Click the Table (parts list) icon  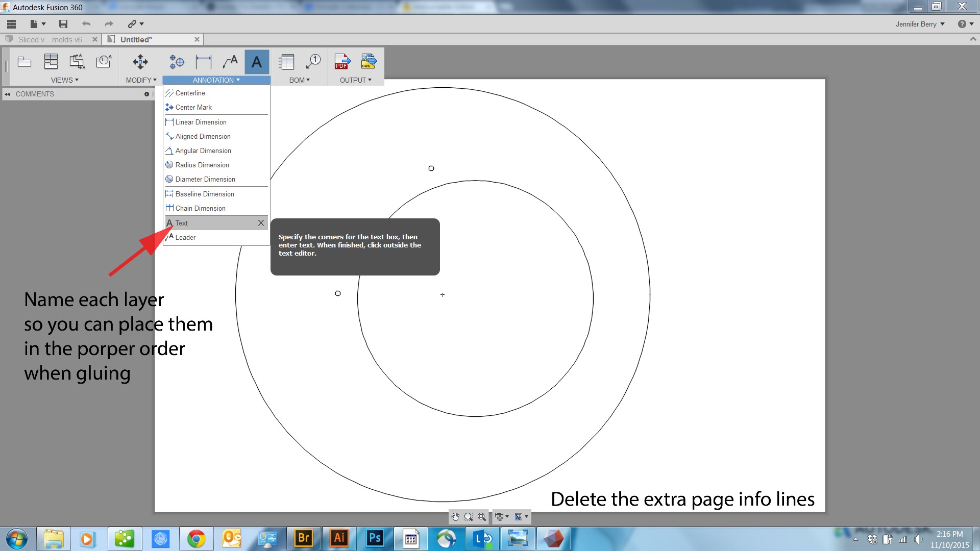[286, 62]
